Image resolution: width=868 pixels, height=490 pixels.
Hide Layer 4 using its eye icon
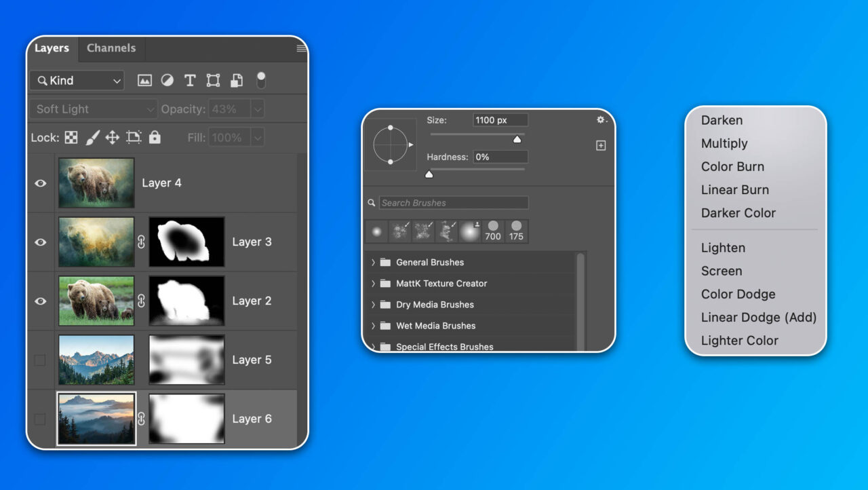[41, 183]
